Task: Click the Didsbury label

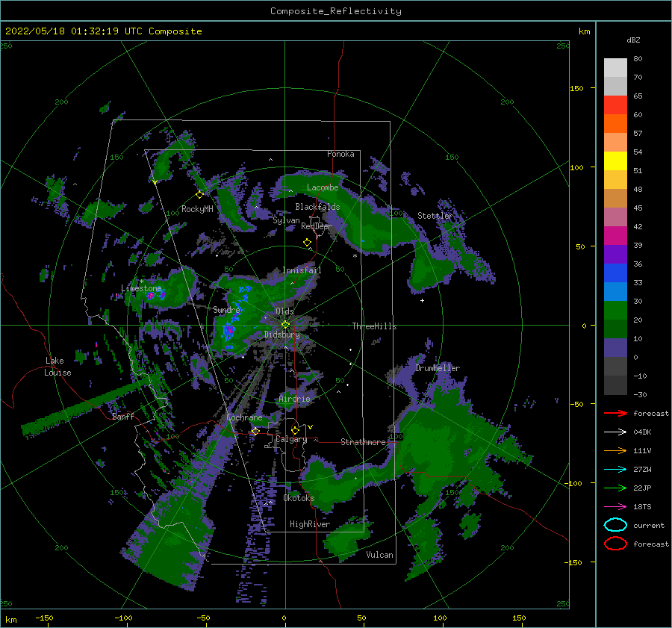Action: pos(281,335)
